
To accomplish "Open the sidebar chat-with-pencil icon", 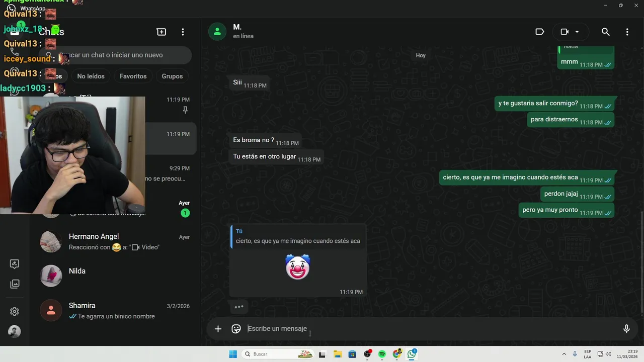I will point(15,264).
